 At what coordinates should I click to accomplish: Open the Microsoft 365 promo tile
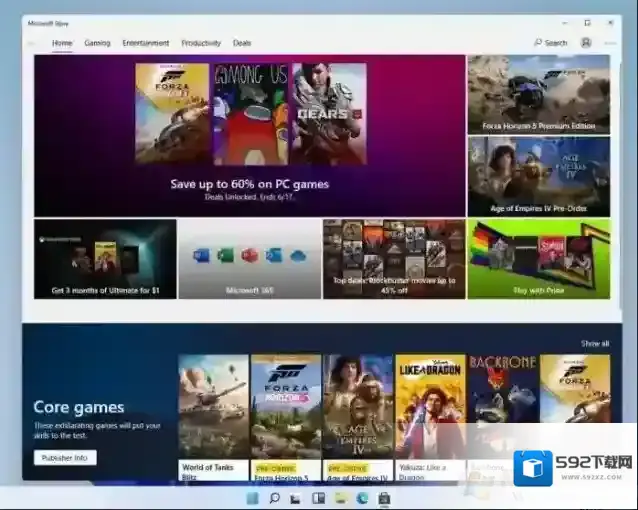(249, 259)
